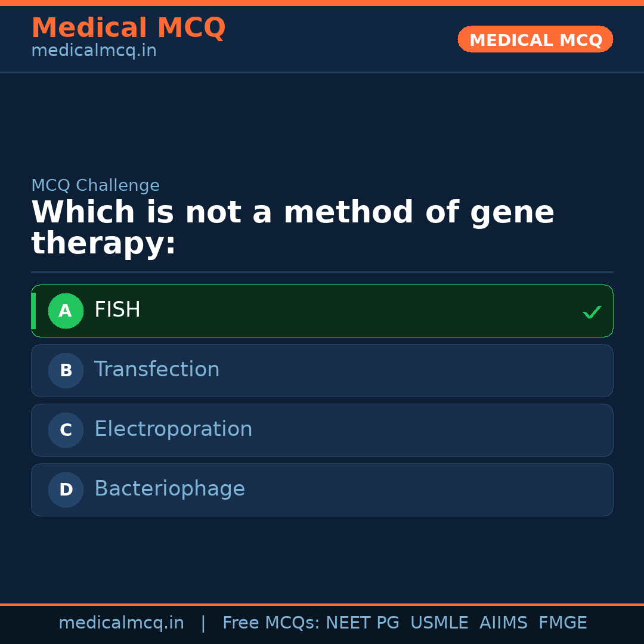Image resolution: width=644 pixels, height=644 pixels.
Task: Select the Bacteriophage answer option
Action: click(x=322, y=490)
